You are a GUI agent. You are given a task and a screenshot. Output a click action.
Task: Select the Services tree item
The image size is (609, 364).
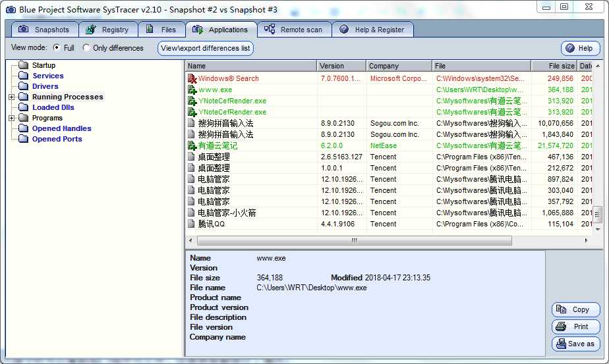47,76
